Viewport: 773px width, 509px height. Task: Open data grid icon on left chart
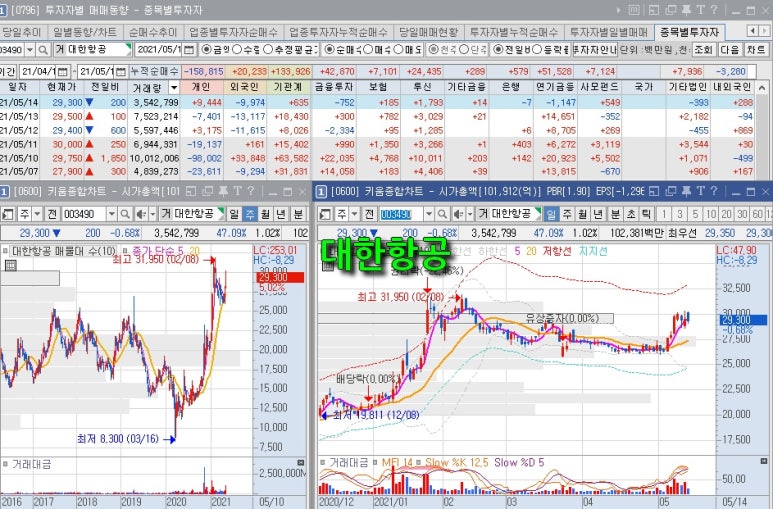point(10,265)
